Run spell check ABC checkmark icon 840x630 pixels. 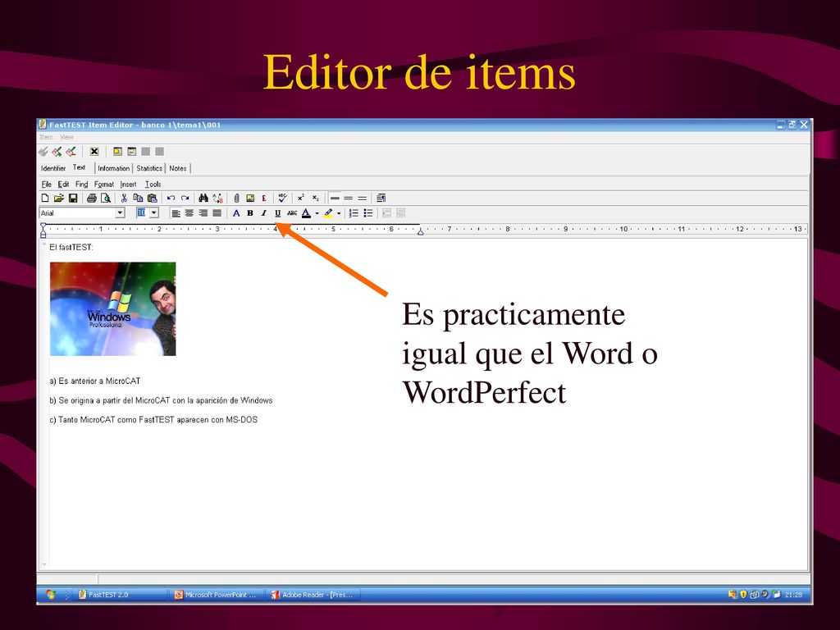point(283,198)
